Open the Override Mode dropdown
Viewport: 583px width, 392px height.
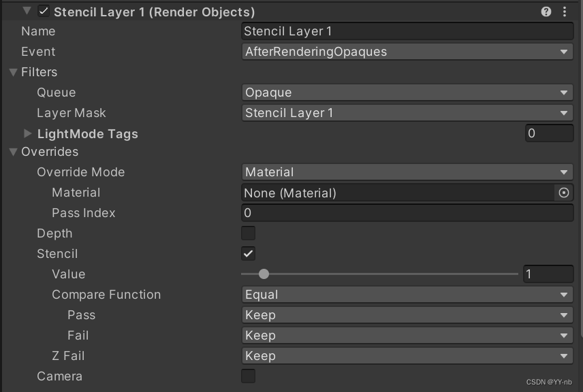[x=407, y=172]
